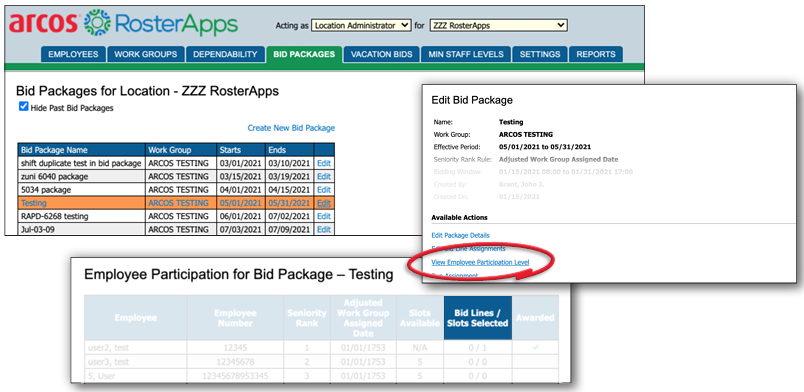Click View Employee Participation Level link

tap(480, 262)
